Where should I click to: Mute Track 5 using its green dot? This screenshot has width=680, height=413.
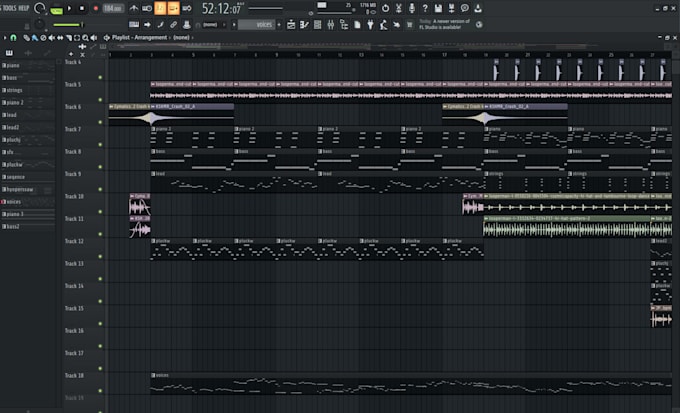100,100
